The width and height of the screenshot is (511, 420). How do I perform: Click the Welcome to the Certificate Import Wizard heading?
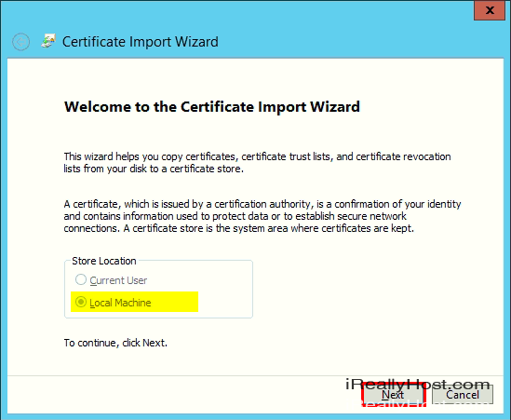click(x=212, y=107)
